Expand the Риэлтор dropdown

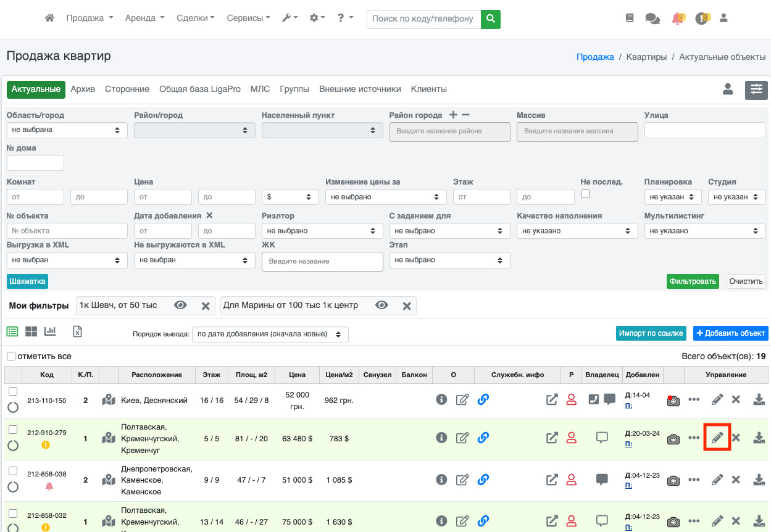[321, 231]
